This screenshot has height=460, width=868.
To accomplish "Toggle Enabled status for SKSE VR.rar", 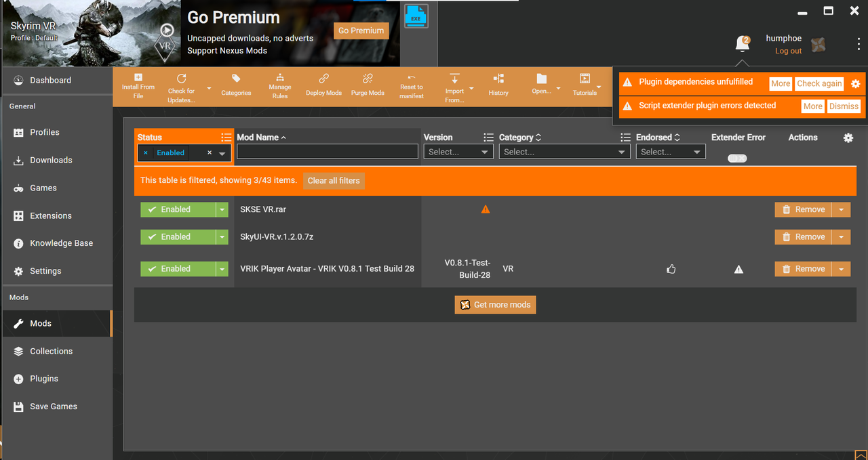I will tap(178, 209).
